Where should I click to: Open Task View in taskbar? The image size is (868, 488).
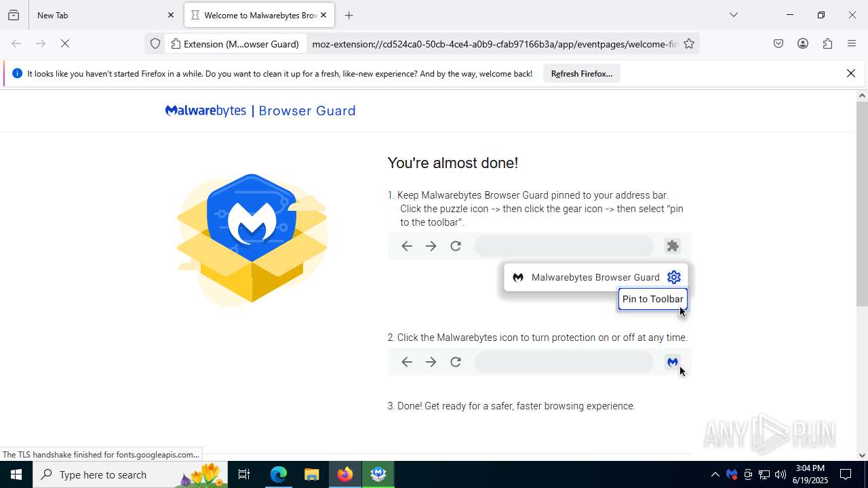click(244, 474)
